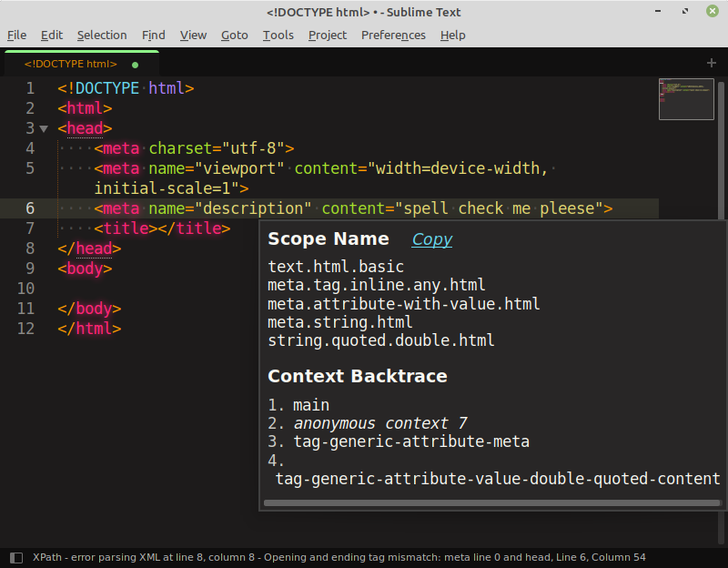Click 'meta.string.html' scope line
Viewport: 728px width, 568px height.
tap(340, 322)
